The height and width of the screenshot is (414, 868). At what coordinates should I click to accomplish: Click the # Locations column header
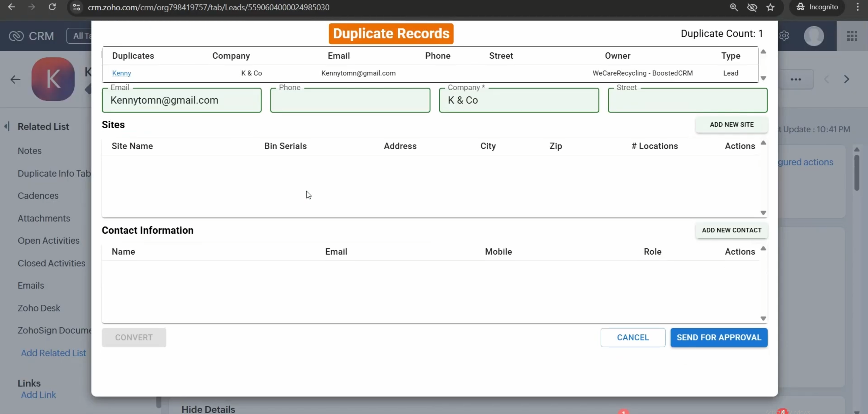coord(654,146)
